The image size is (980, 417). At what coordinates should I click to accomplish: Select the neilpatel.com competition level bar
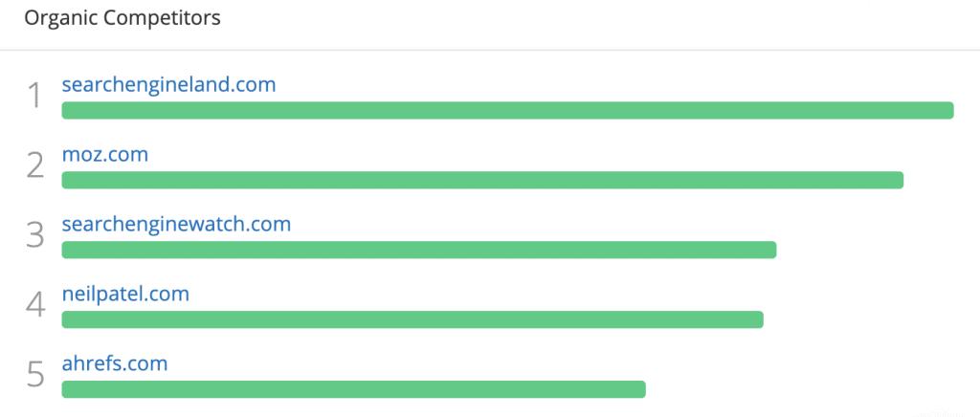[412, 319]
